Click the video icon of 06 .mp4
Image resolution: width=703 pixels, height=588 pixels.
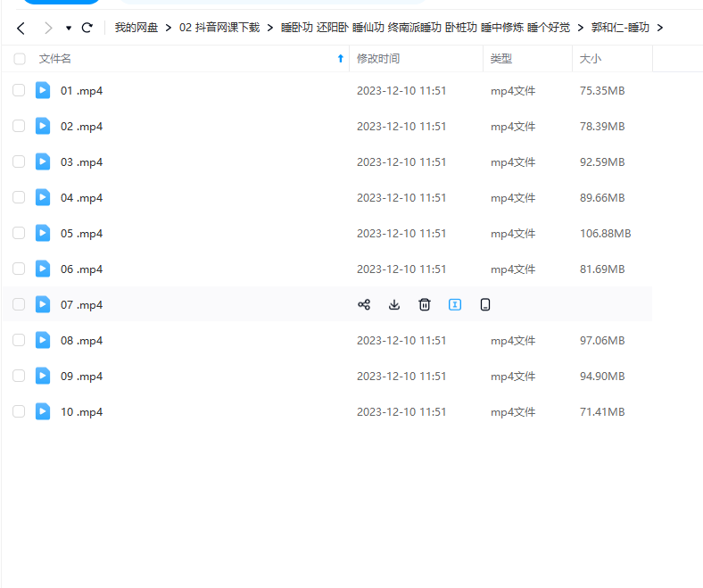43,269
